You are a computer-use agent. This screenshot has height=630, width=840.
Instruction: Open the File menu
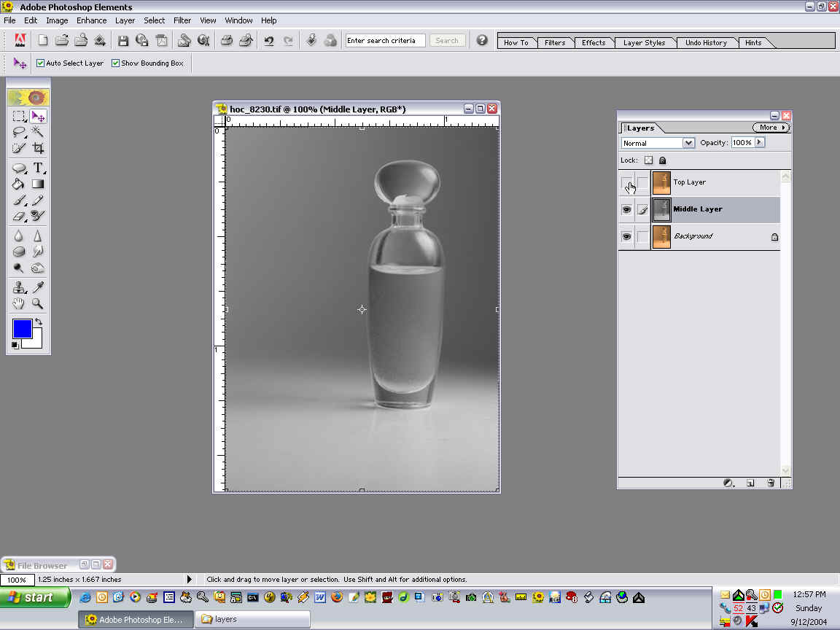click(9, 20)
